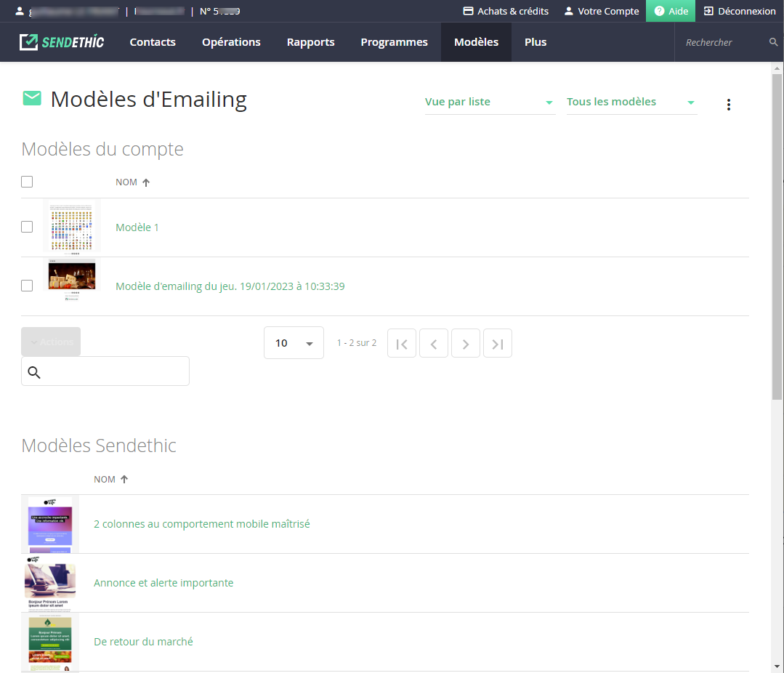Click the Sendethic logo

[x=62, y=41]
